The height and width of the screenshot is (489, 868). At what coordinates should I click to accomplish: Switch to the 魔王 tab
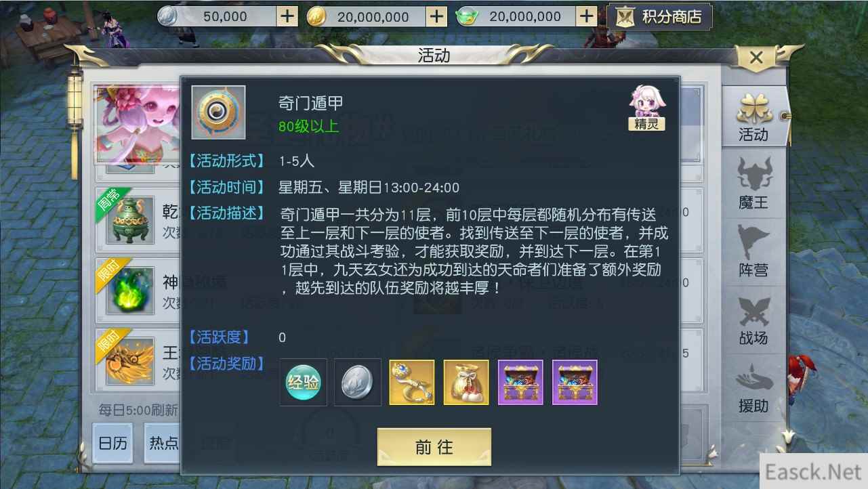click(x=753, y=184)
